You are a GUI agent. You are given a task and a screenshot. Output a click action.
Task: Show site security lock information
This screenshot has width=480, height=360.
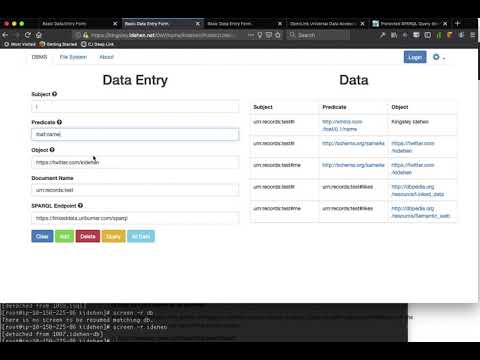pyautogui.click(x=86, y=35)
